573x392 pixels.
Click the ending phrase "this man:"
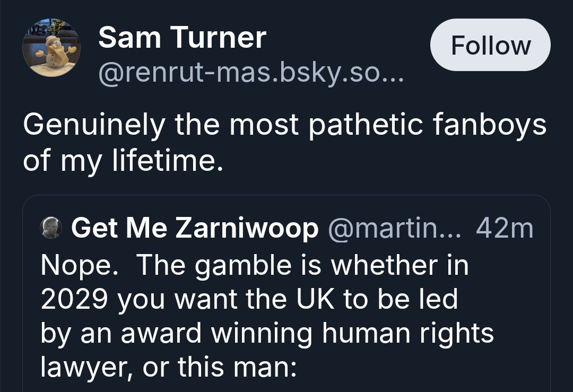(235, 367)
